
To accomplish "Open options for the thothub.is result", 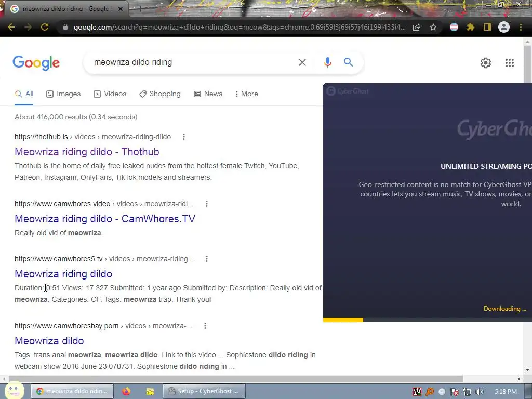I will [x=184, y=137].
